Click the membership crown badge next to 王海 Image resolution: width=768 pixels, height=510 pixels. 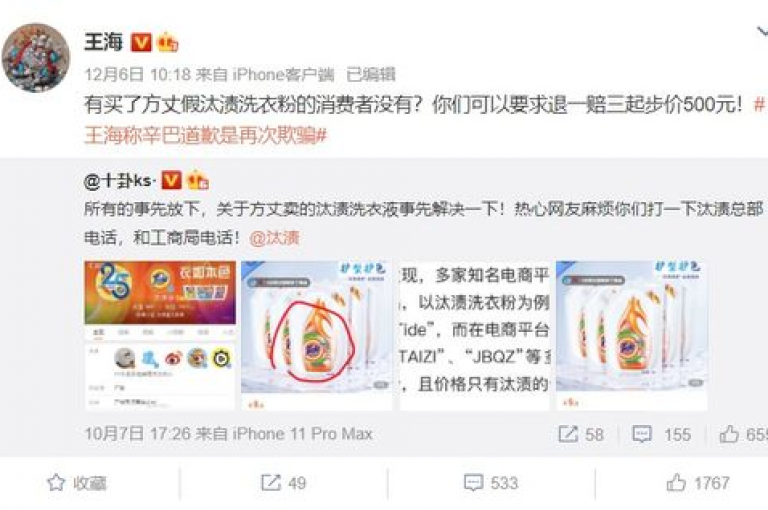tap(167, 42)
